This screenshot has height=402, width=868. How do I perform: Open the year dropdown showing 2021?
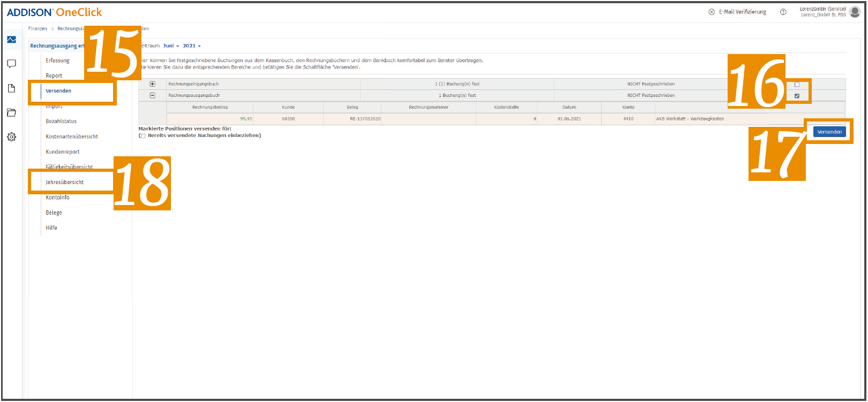tap(192, 46)
